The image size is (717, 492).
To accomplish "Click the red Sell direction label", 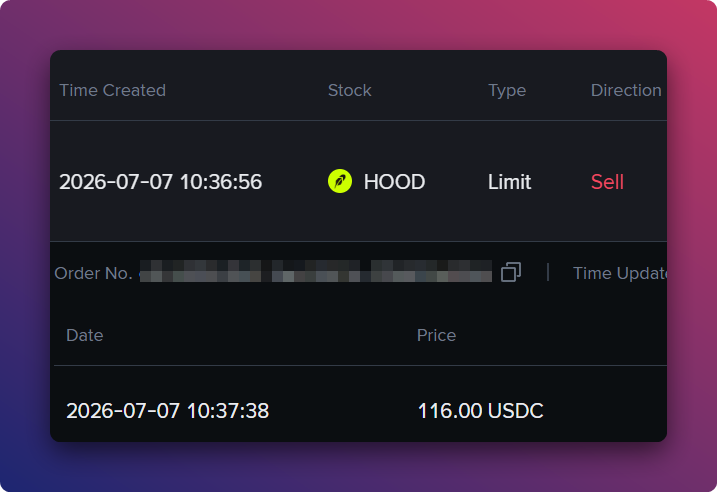I will (x=607, y=182).
